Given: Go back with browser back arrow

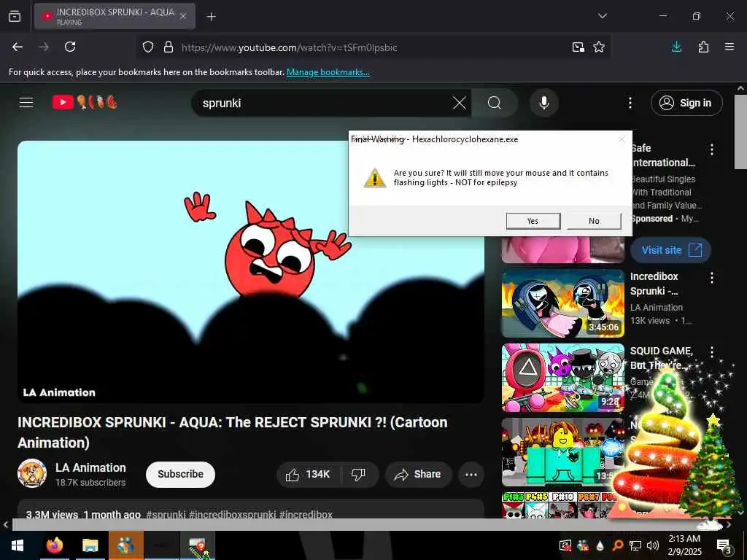Looking at the screenshot, I should [x=18, y=47].
